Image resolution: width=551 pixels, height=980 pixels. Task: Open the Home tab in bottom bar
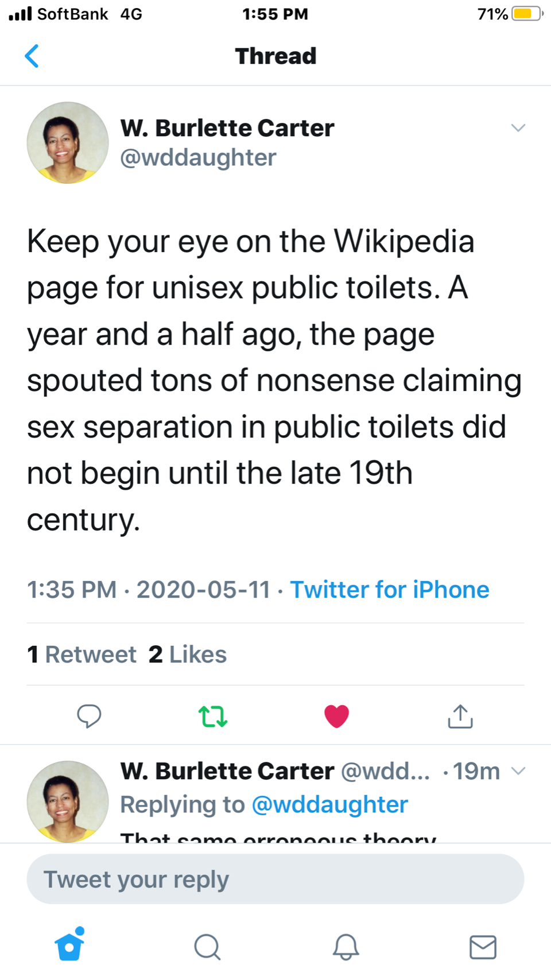tap(70, 946)
